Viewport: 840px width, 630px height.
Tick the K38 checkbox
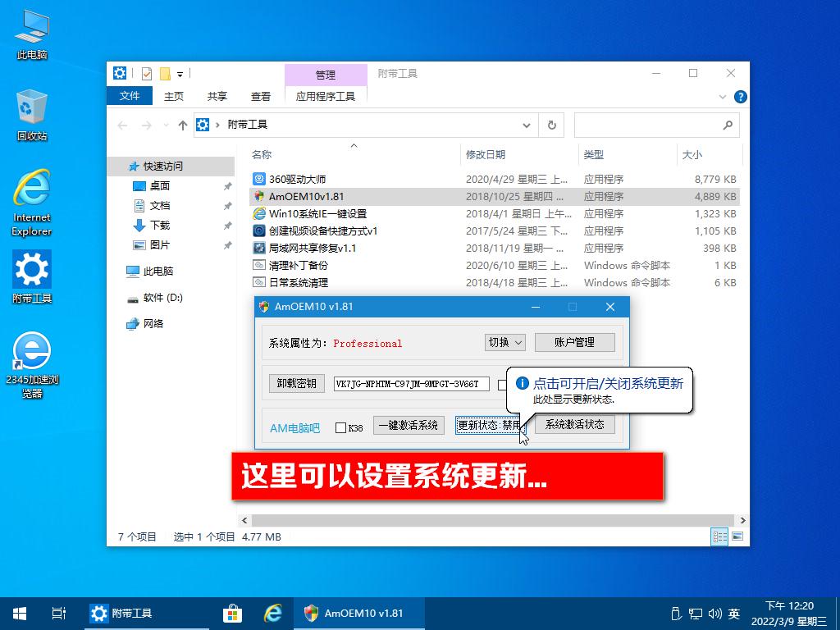tap(340, 427)
